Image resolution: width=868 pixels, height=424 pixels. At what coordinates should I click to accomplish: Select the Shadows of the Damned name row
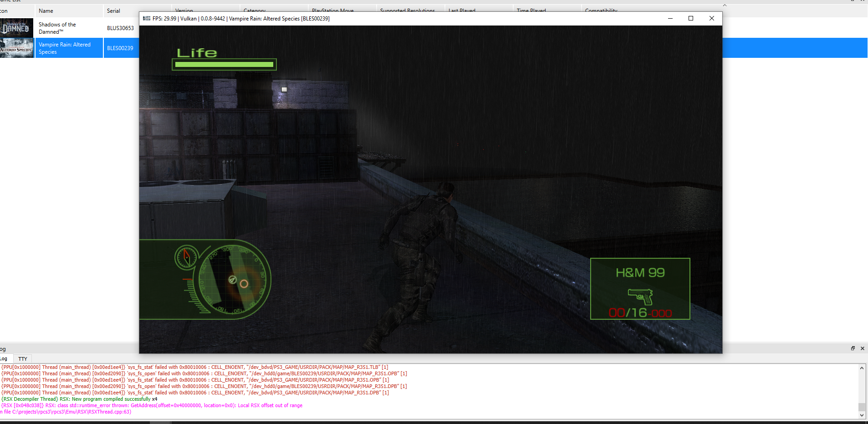click(69, 28)
